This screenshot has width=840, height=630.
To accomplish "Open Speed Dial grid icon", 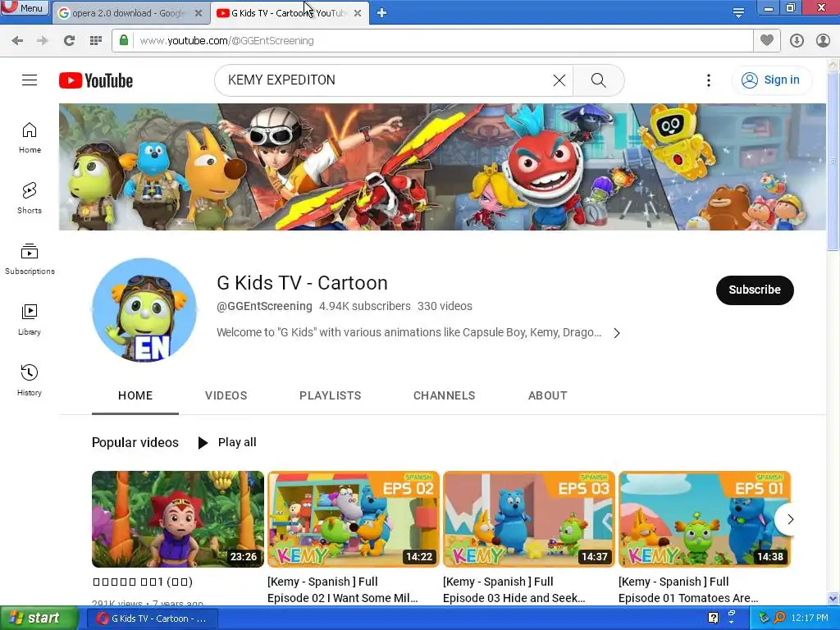I will 96,41.
